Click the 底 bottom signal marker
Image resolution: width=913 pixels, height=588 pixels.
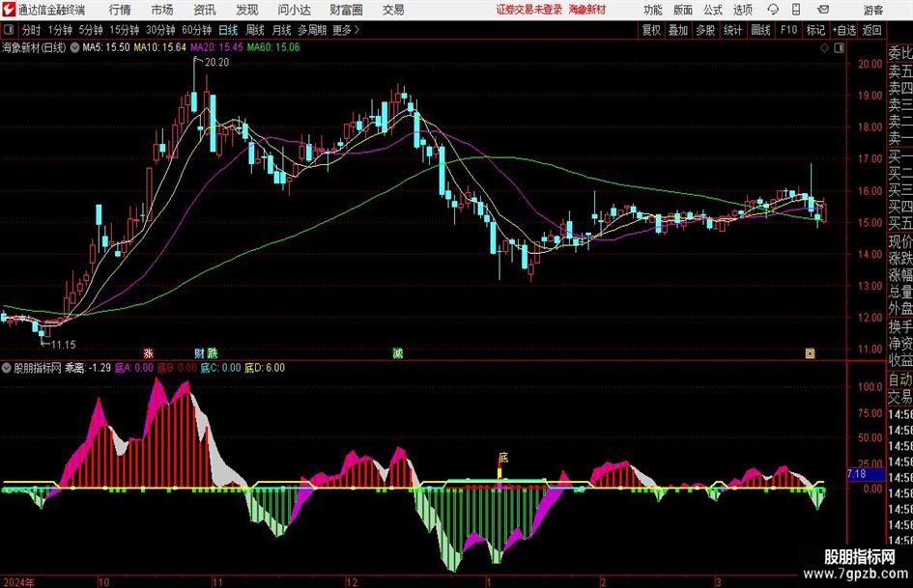click(x=503, y=458)
